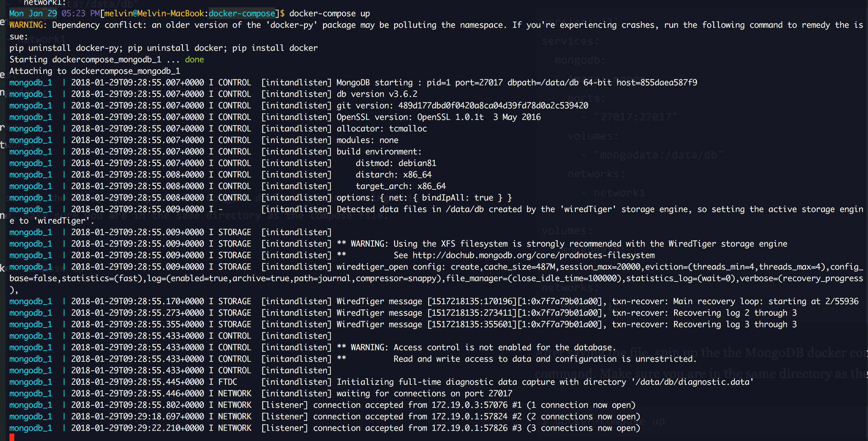Click 'waiting for connections on port 27017' text
The height and width of the screenshot is (441, 868).
coord(424,394)
